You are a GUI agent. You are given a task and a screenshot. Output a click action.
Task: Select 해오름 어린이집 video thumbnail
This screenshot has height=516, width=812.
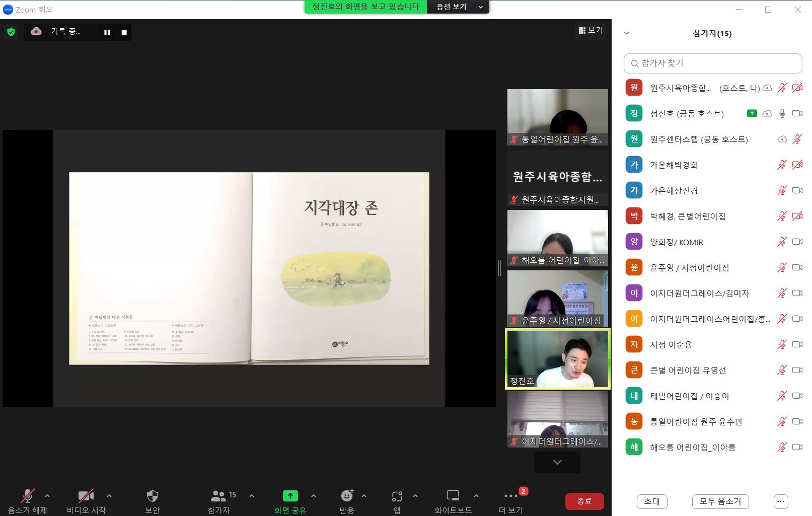coord(558,238)
